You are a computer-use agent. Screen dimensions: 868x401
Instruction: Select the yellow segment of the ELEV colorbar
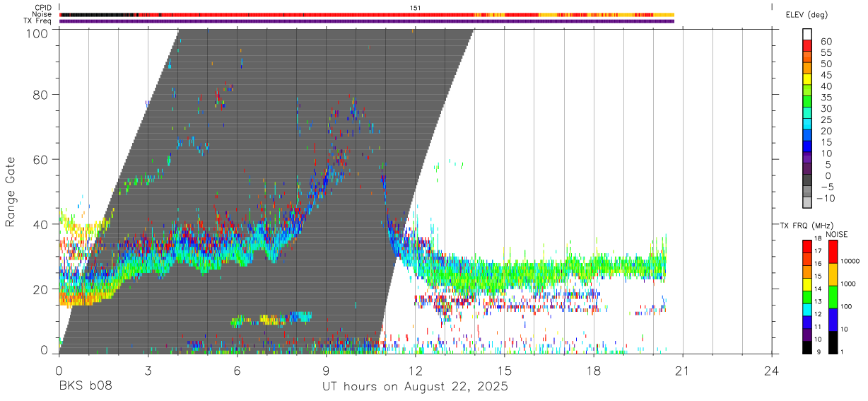tap(807, 79)
